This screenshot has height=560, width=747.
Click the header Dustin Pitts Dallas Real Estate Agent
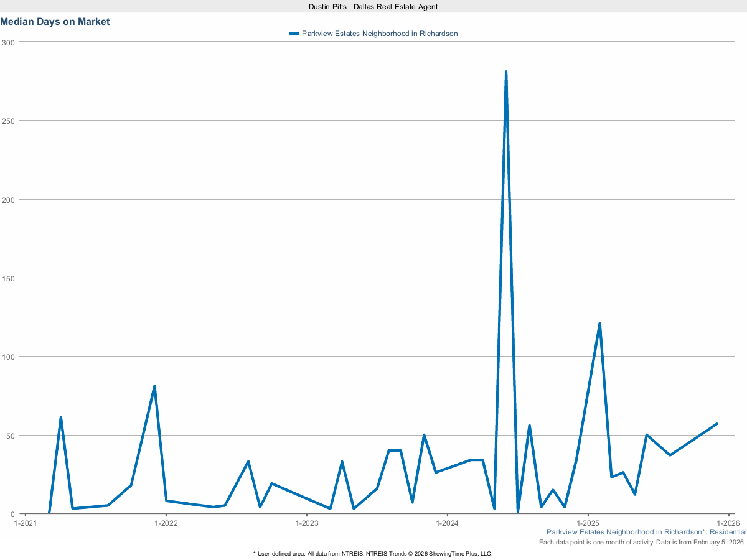[373, 7]
